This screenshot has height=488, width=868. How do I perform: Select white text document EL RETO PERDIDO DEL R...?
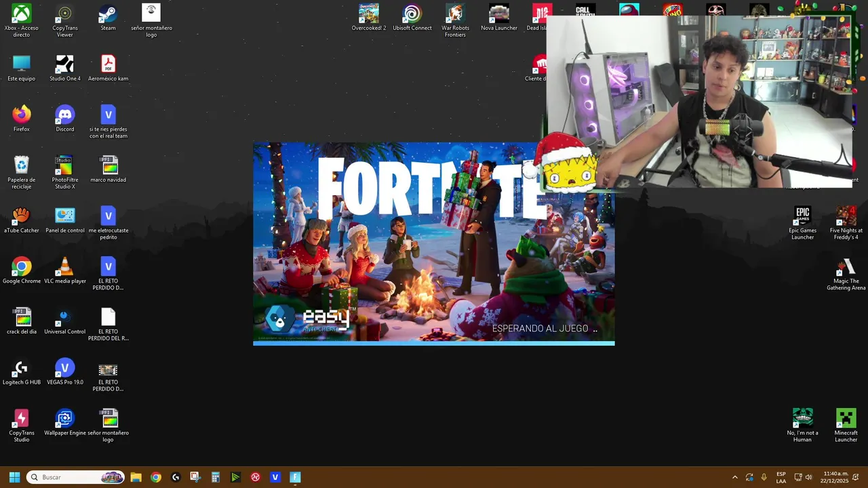click(108, 325)
